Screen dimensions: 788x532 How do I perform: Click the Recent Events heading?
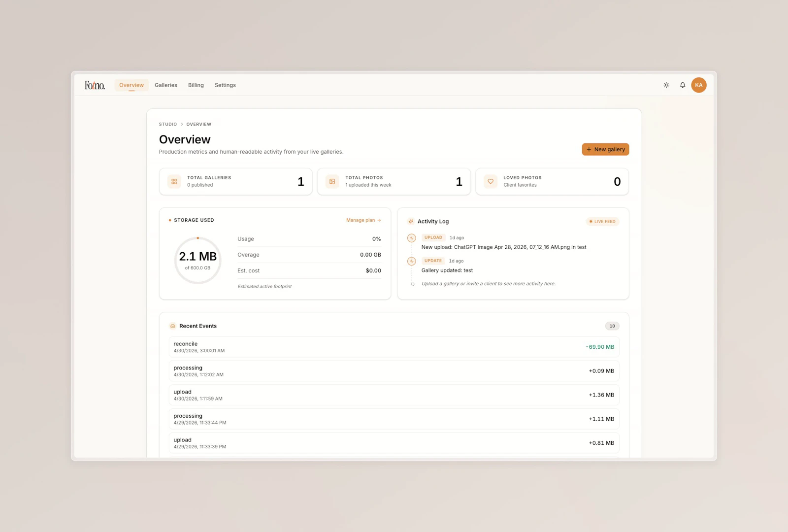coord(198,326)
